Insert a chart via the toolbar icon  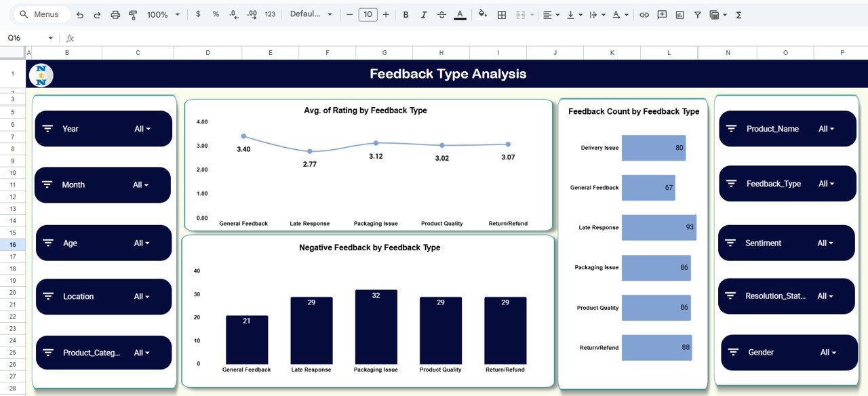pyautogui.click(x=679, y=14)
